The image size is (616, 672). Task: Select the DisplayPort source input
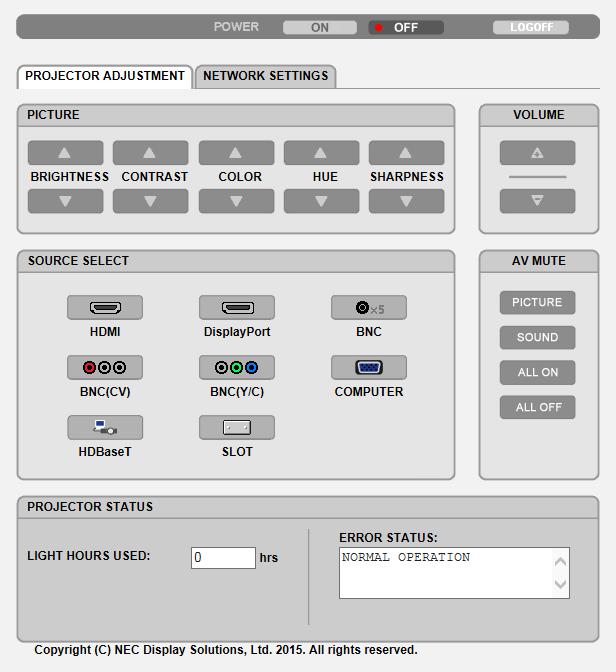[x=237, y=307]
